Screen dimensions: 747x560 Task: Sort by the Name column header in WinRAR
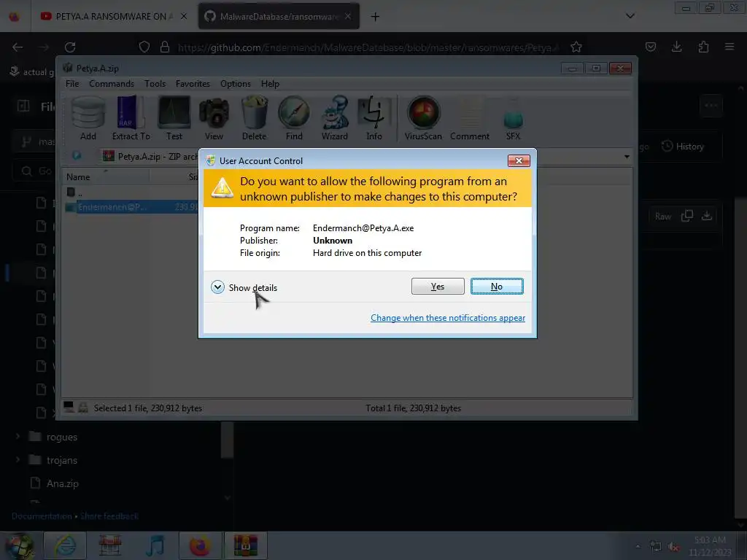106,176
